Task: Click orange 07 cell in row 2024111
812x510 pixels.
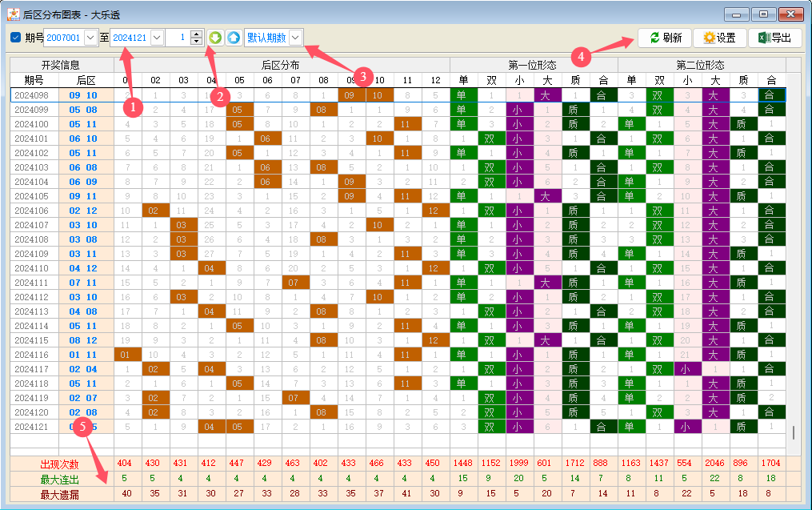Action: pos(296,283)
